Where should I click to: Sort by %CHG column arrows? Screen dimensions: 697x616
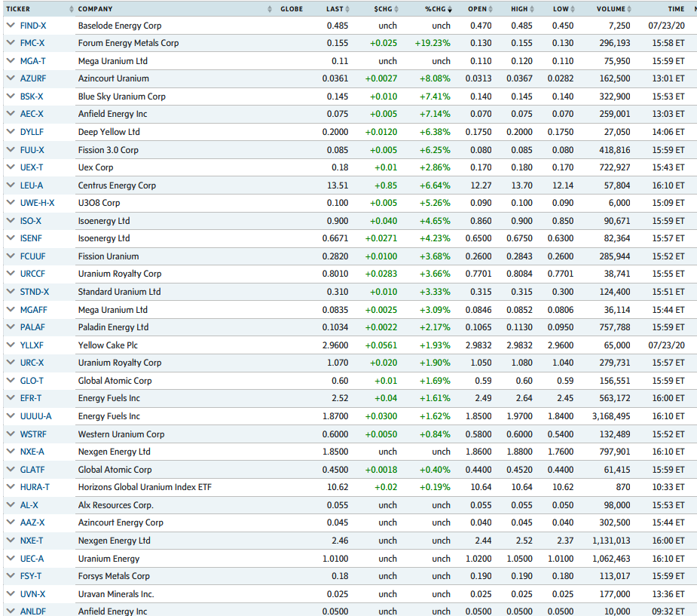[450, 9]
